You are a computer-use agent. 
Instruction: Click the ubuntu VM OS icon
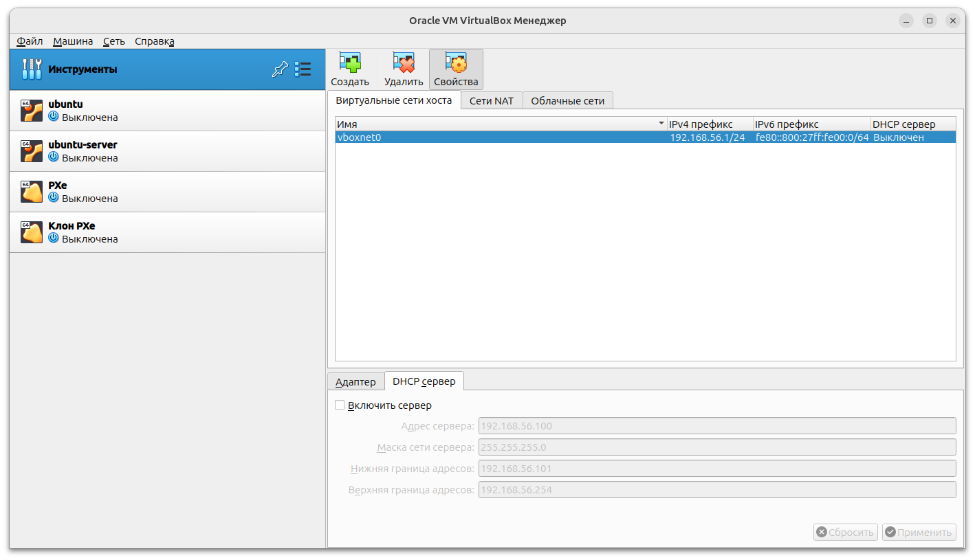point(32,111)
